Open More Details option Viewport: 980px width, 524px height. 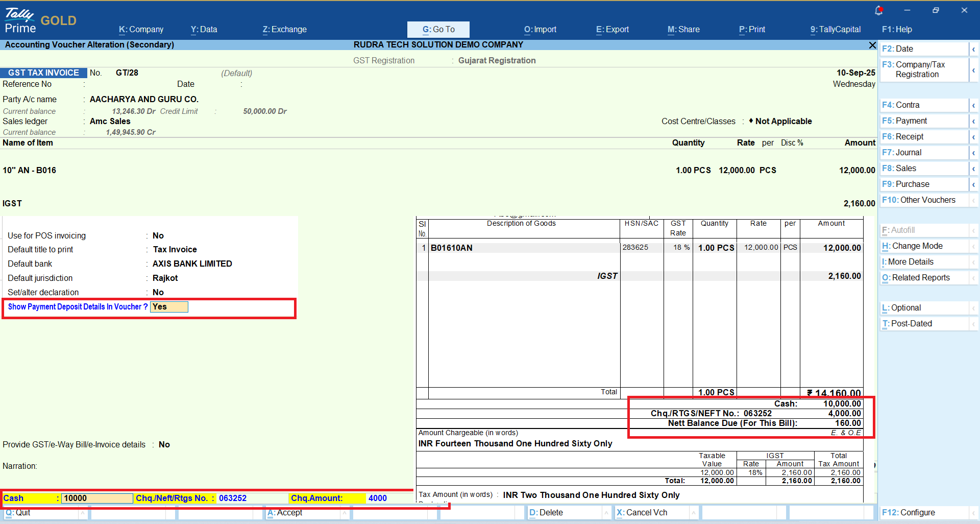910,262
